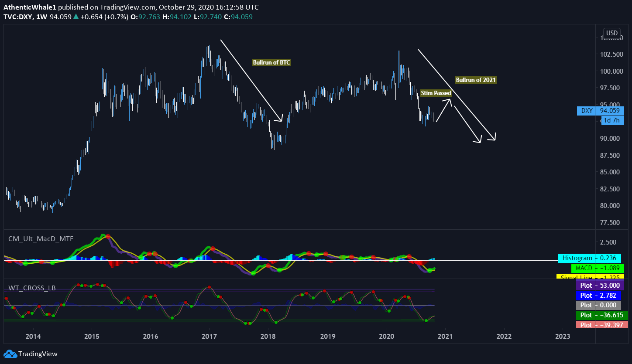Click the 2020 label on time axis
The width and height of the screenshot is (632, 364).
tap(386, 336)
